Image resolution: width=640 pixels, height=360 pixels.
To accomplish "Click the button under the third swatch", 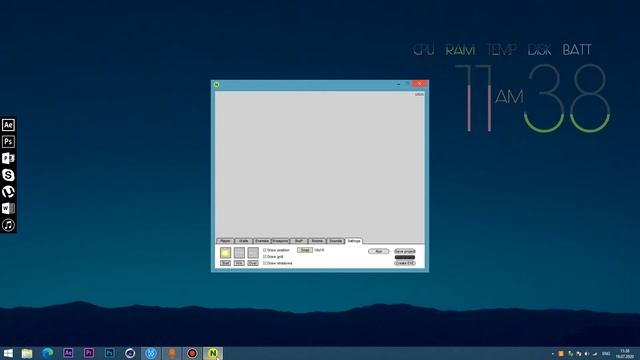I will click(x=253, y=263).
